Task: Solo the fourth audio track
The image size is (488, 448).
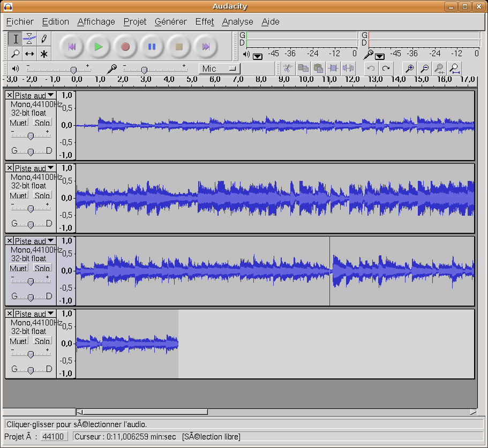Action: 42,341
